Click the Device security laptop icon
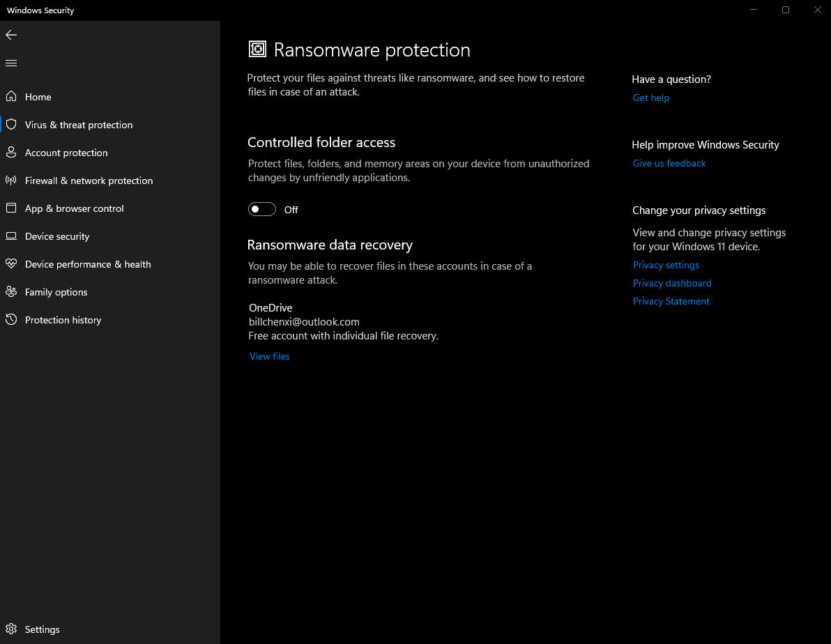The height and width of the screenshot is (644, 831). point(11,236)
